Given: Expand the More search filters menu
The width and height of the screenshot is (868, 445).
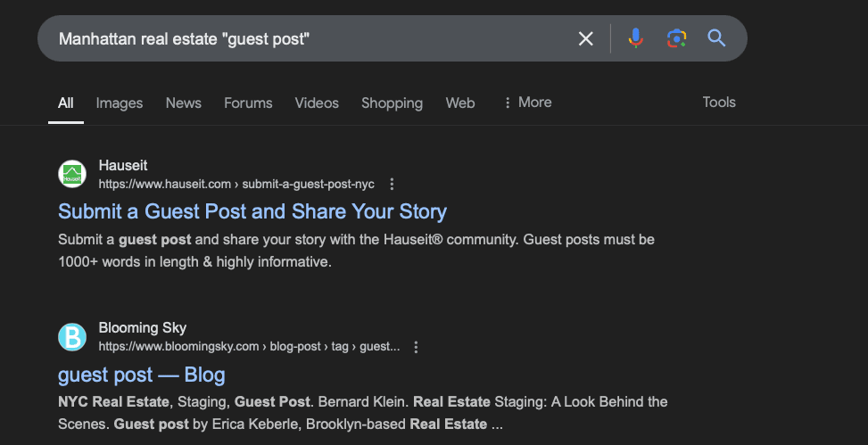Looking at the screenshot, I should [527, 103].
